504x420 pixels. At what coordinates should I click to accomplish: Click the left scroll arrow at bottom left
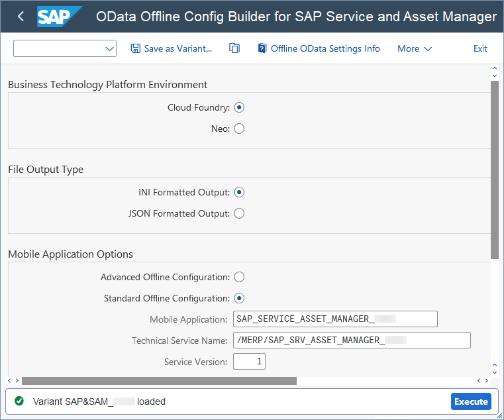(9, 381)
